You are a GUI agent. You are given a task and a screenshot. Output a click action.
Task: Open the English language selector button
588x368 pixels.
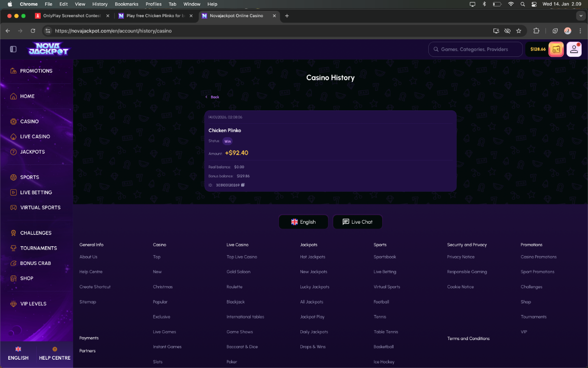coord(303,222)
